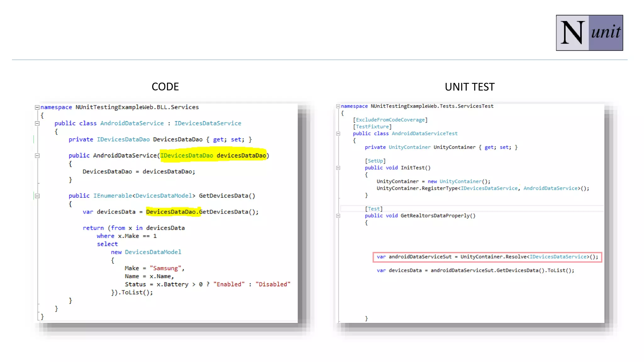Click the 'Name = x.Name,' line
644x362 pixels.
(x=149, y=276)
